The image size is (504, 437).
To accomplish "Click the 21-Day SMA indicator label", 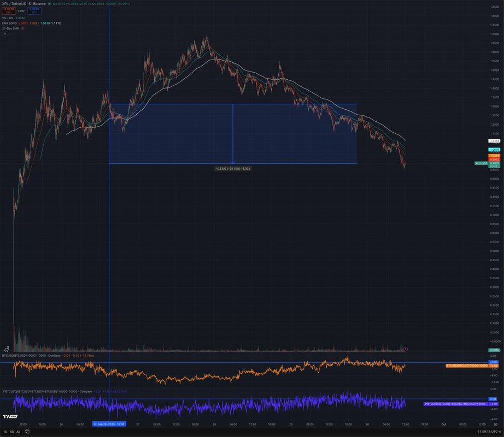I will [x=12, y=28].
